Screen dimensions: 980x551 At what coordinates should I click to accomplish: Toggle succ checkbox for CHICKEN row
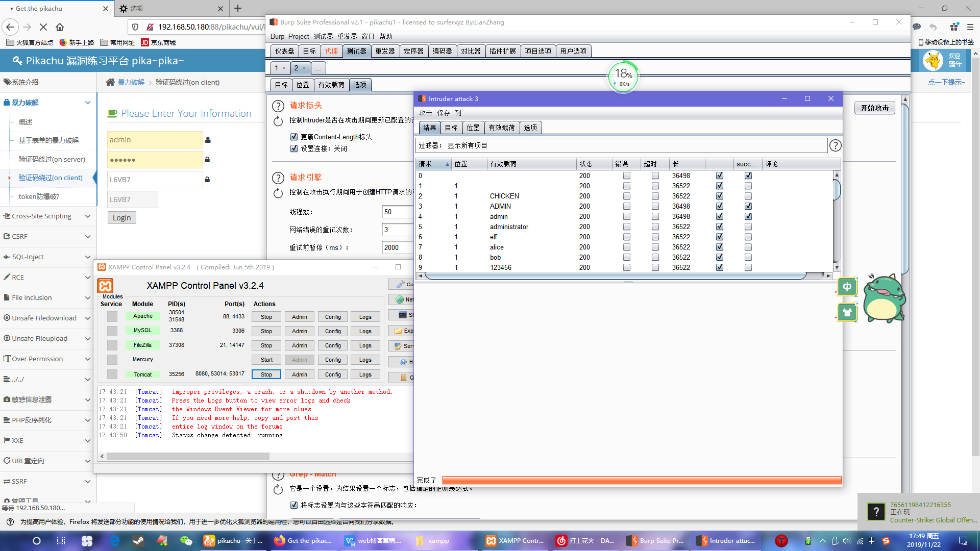click(x=748, y=196)
